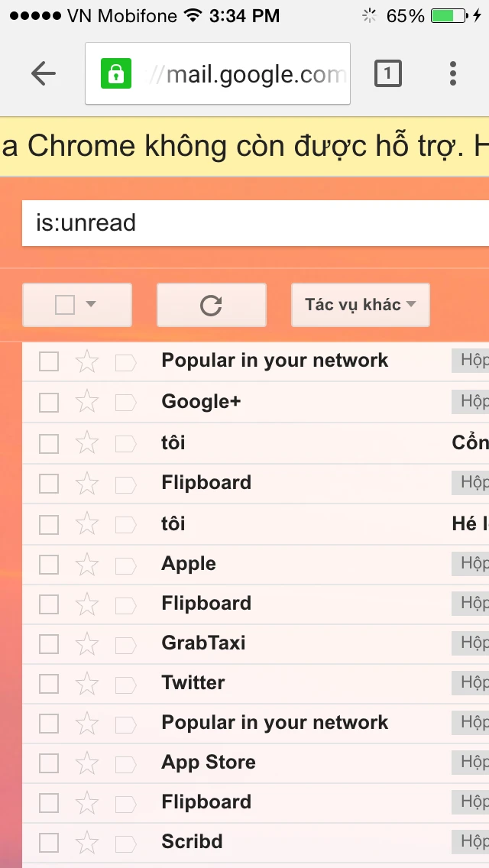Tap the 3:34 PM clock
The height and width of the screenshot is (868, 489).
[244, 15]
